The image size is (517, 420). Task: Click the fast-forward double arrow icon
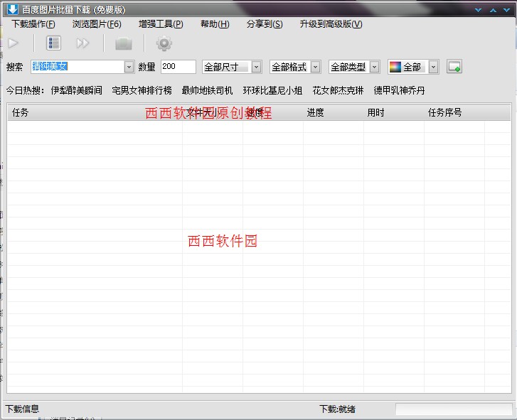(82, 43)
